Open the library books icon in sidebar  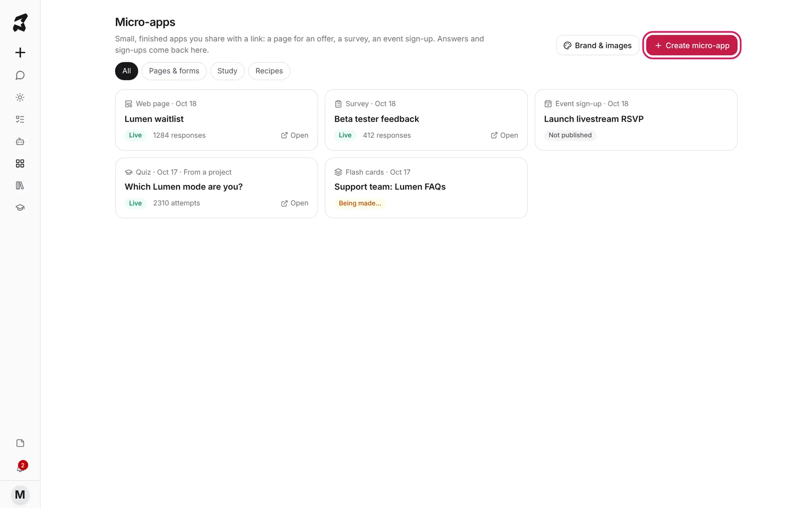(20, 186)
